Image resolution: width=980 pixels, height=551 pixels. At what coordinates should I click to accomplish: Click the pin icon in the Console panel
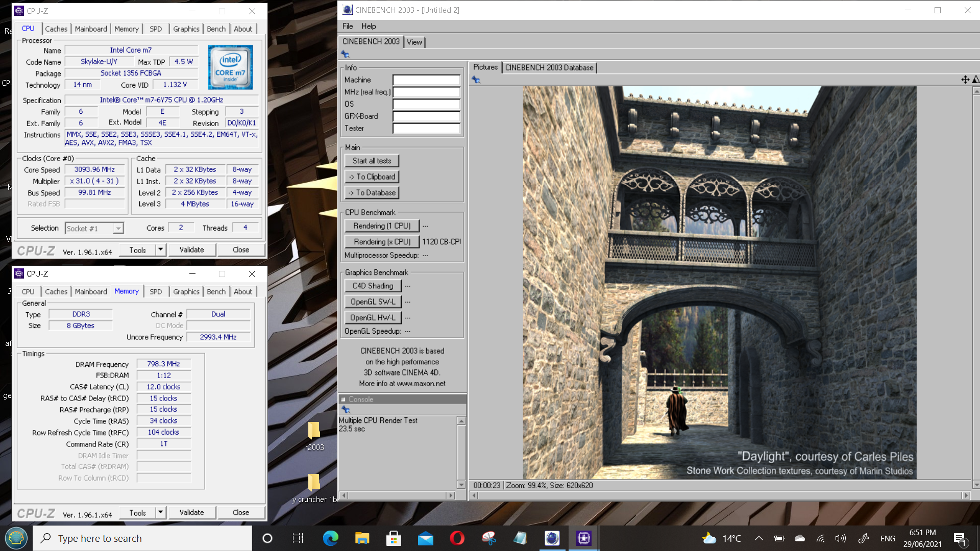click(346, 410)
